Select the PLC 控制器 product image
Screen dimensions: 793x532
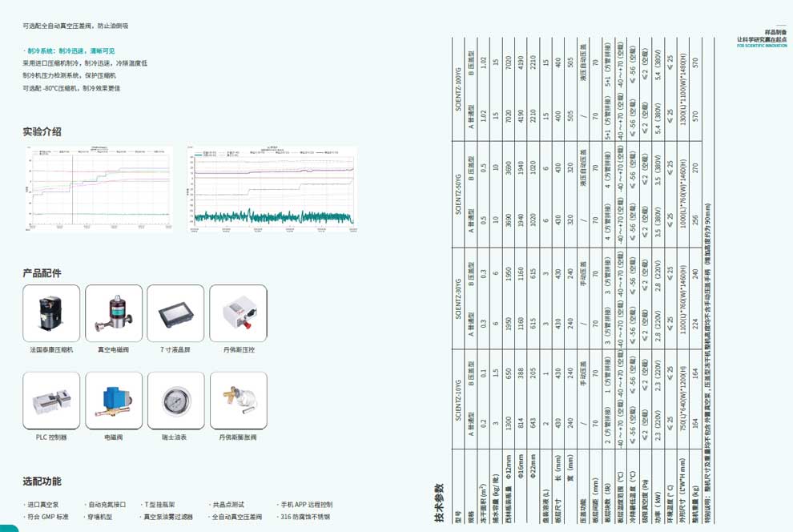coord(51,401)
